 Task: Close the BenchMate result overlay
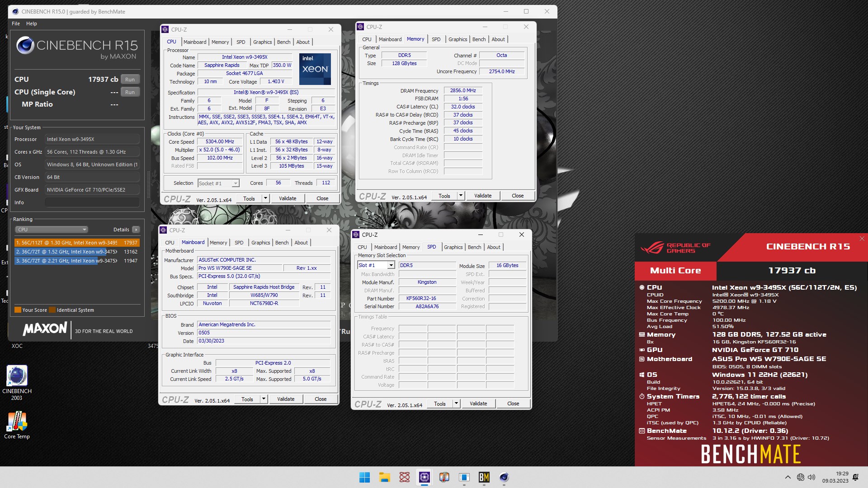[862, 239]
